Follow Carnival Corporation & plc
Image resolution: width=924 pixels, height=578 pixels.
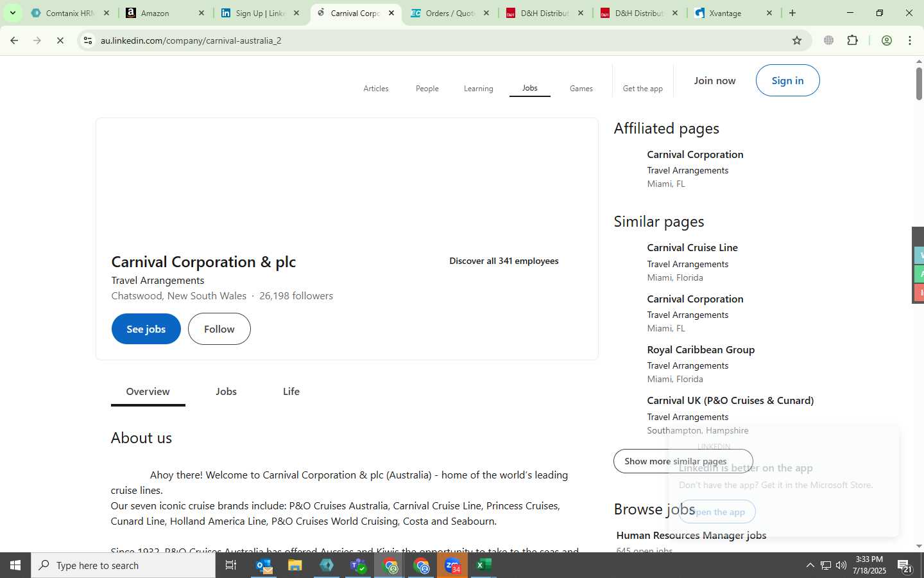point(219,329)
